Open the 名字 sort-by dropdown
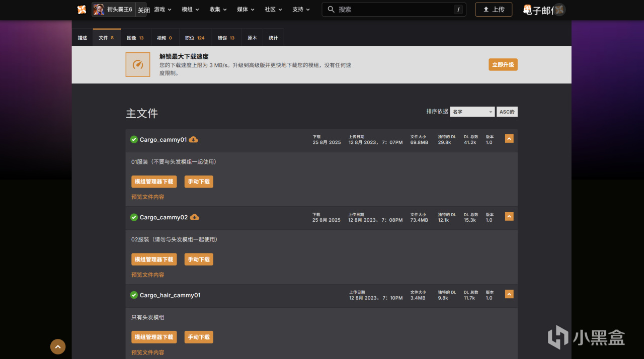This screenshot has width=644, height=359. pyautogui.click(x=472, y=112)
